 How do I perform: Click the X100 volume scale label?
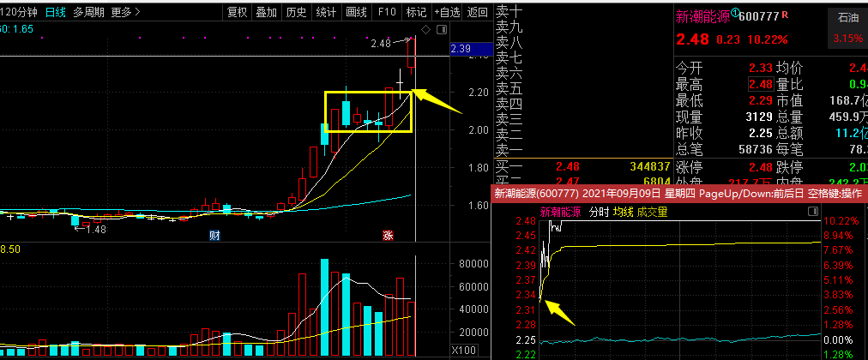464,350
